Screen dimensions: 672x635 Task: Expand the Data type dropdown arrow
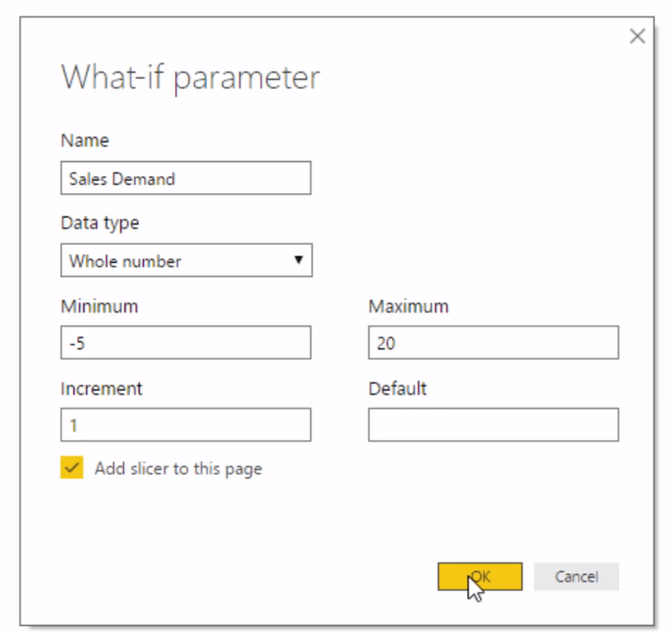tap(298, 260)
